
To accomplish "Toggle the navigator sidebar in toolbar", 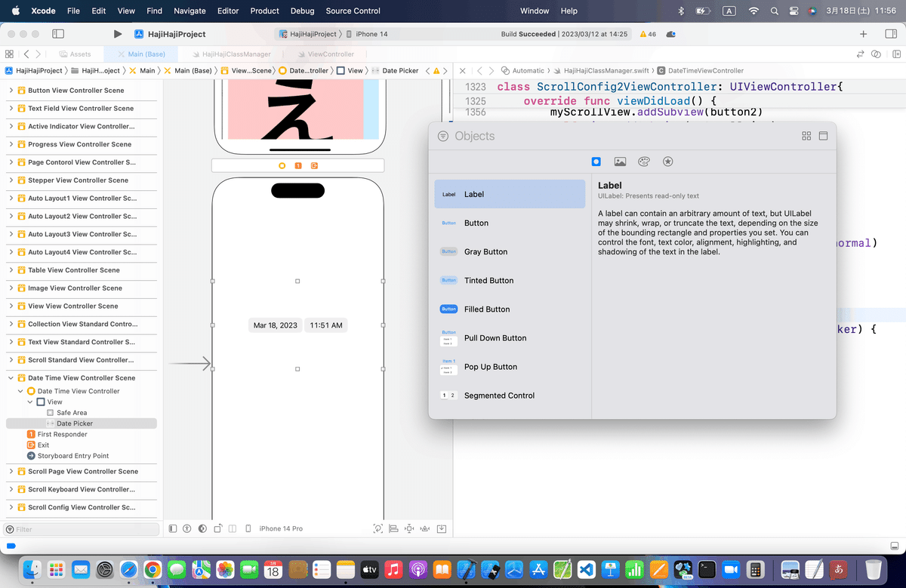I will [x=58, y=34].
